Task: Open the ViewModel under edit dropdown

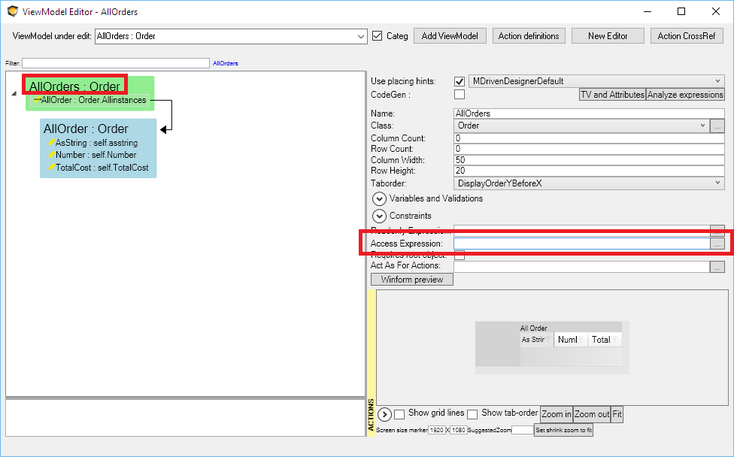Action: (x=361, y=36)
